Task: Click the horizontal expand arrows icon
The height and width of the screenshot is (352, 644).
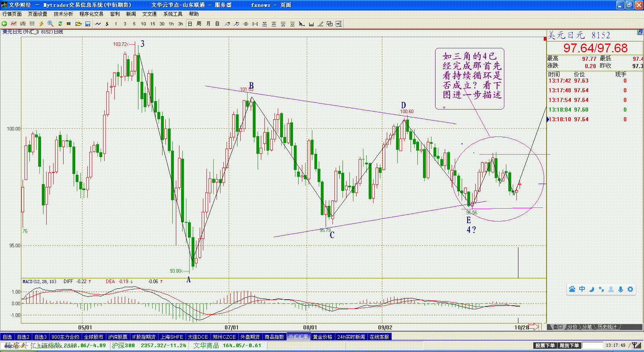Action: click(x=246, y=24)
